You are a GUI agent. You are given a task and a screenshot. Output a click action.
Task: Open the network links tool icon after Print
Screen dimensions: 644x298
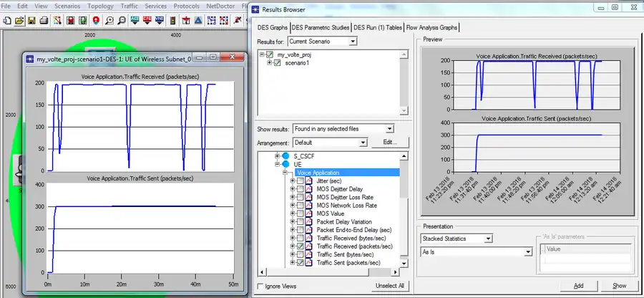57,20
